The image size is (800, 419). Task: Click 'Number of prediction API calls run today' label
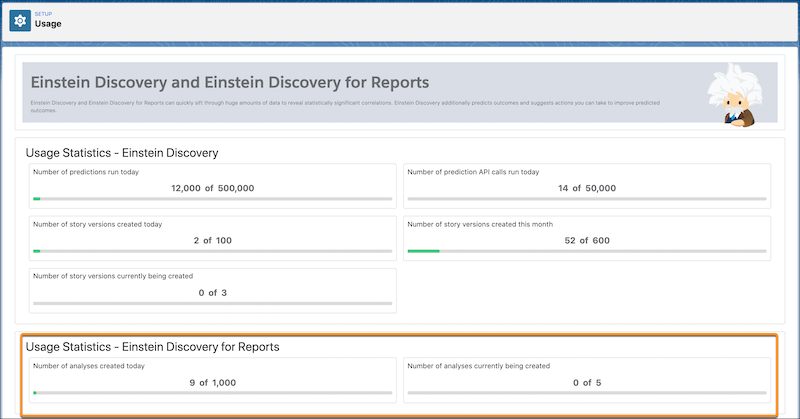pyautogui.click(x=473, y=172)
